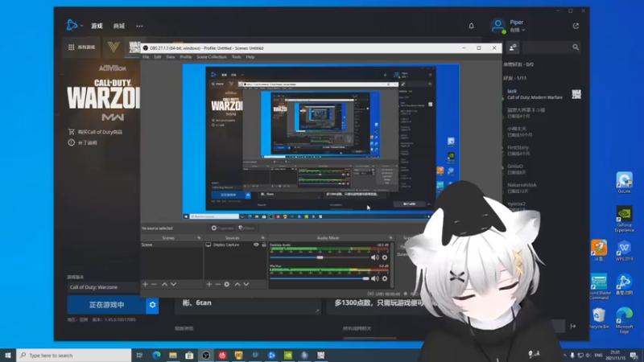
Task: Remove the selected OBS source
Action: pos(218,284)
